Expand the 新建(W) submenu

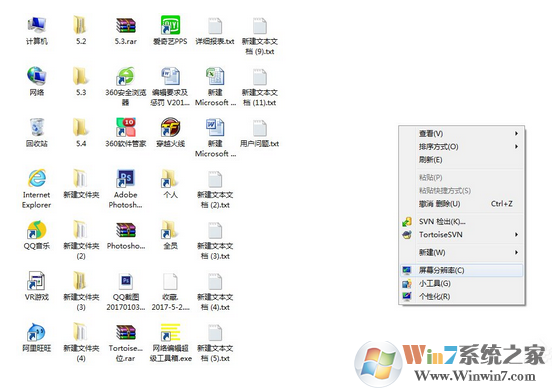pyautogui.click(x=462, y=252)
